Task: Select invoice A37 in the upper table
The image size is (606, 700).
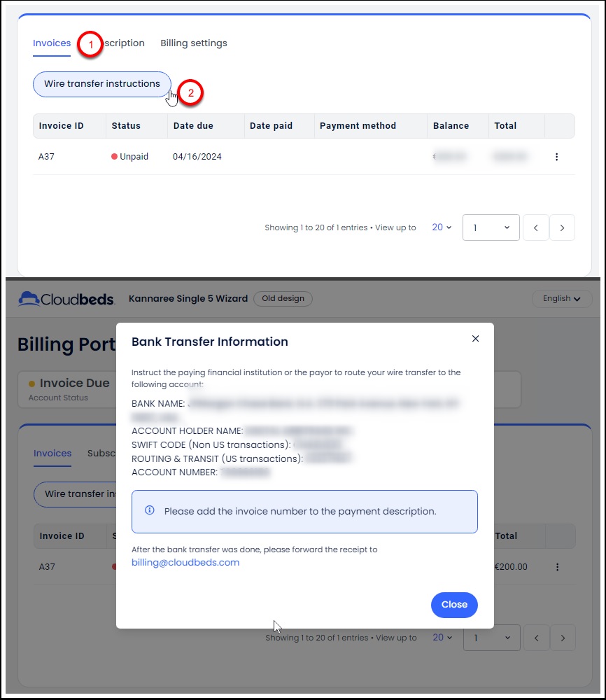Action: pos(46,157)
